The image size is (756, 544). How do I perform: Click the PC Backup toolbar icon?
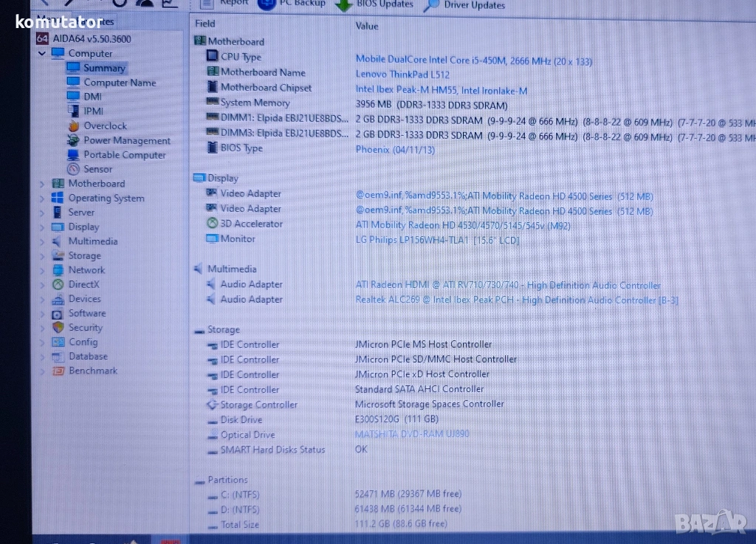[267, 4]
